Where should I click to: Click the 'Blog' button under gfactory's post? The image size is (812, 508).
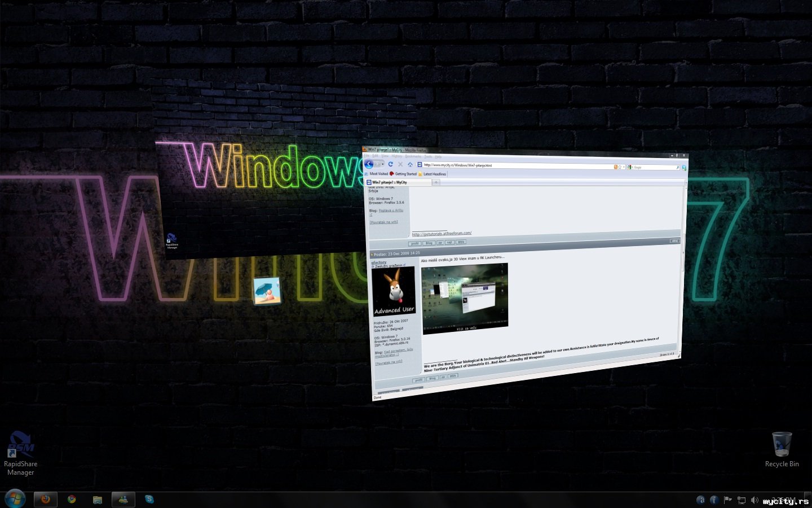[432, 378]
